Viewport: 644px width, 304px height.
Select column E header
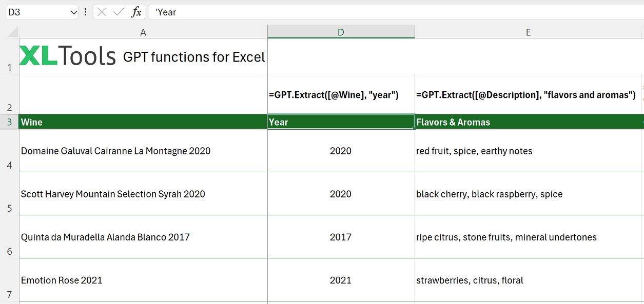[528, 31]
